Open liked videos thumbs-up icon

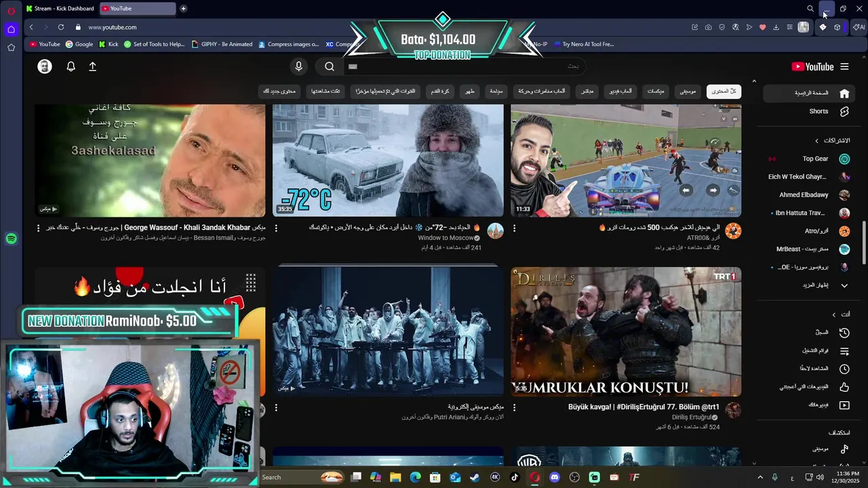[x=844, y=387]
